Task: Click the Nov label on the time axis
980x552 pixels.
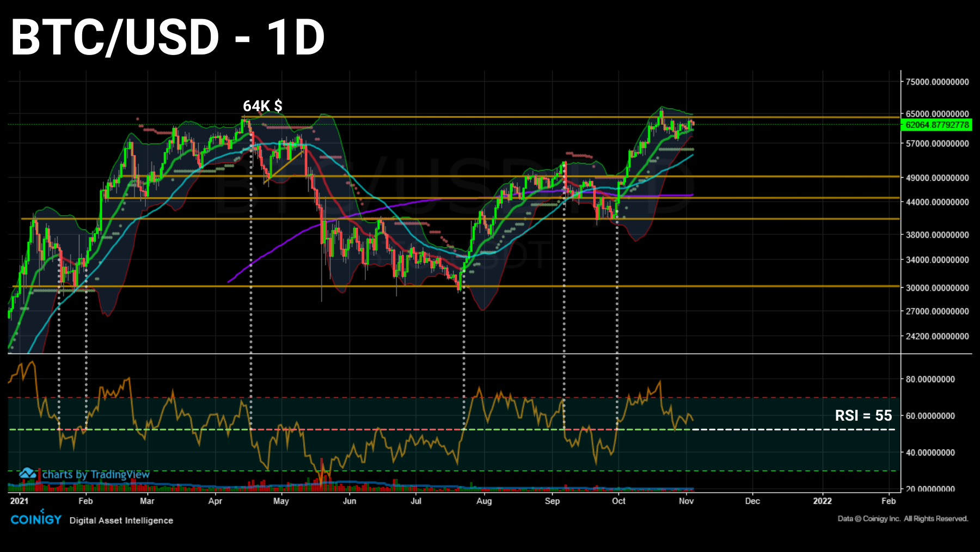Action: (x=686, y=500)
